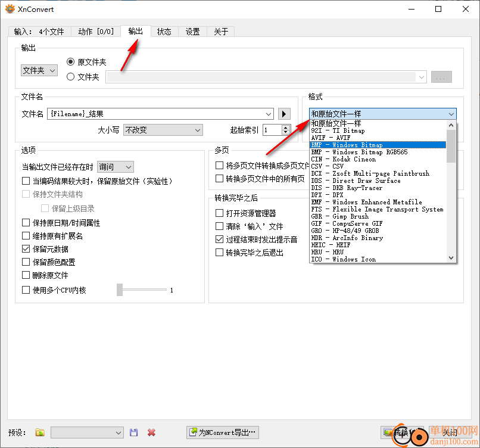The width and height of the screenshot is (480, 448).
Task: Delete preset with red X icon
Action: tap(151, 433)
